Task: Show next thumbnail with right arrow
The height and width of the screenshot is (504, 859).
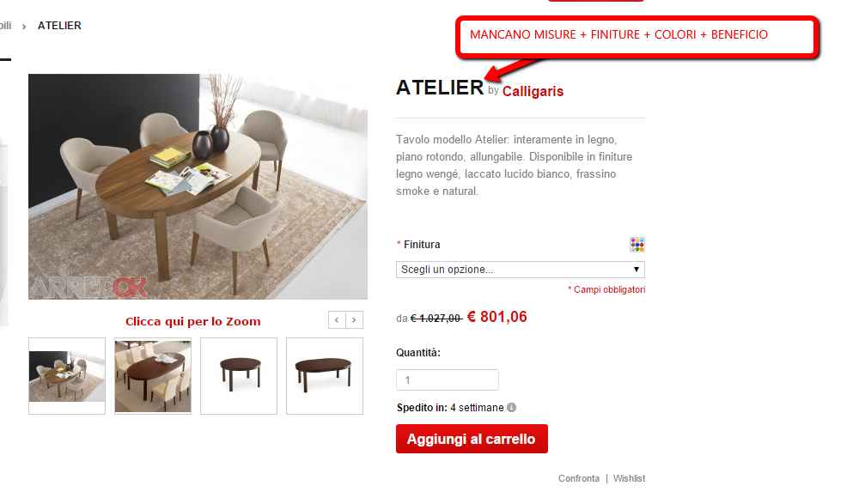Action: click(355, 320)
